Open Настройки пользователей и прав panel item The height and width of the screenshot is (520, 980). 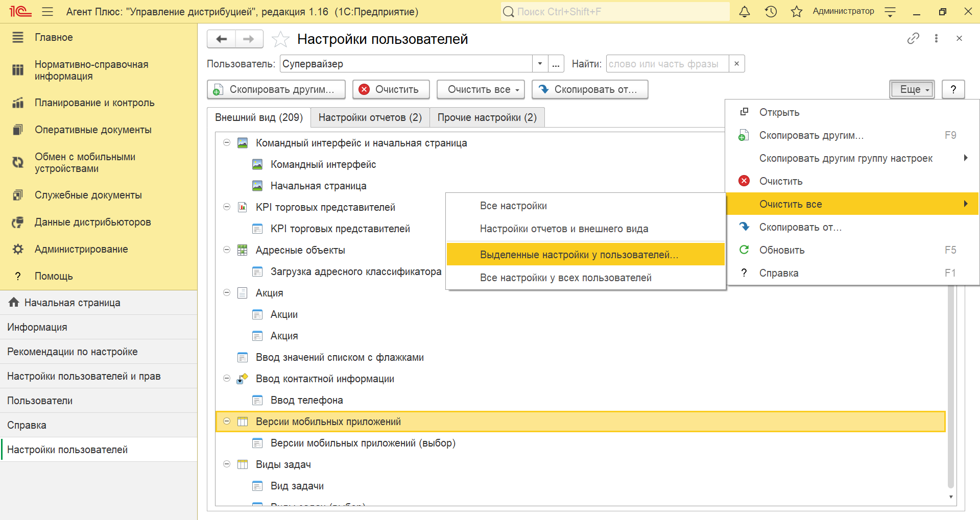point(99,376)
